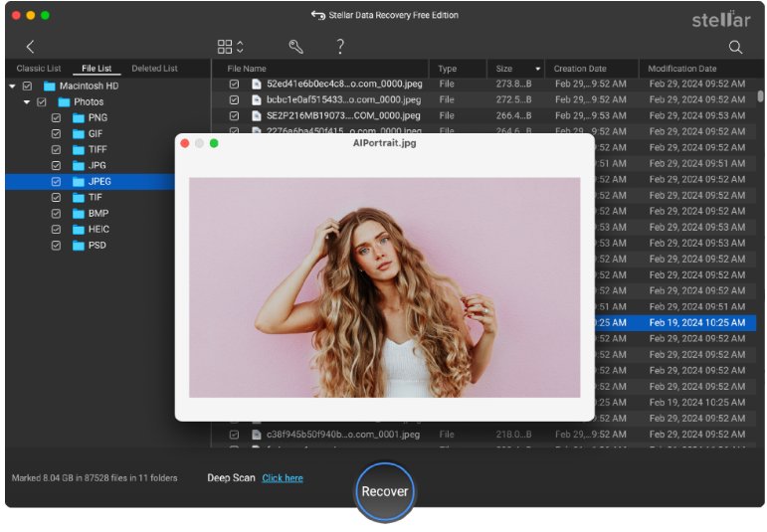
Task: Select the PNG folder icon
Action: 79,117
